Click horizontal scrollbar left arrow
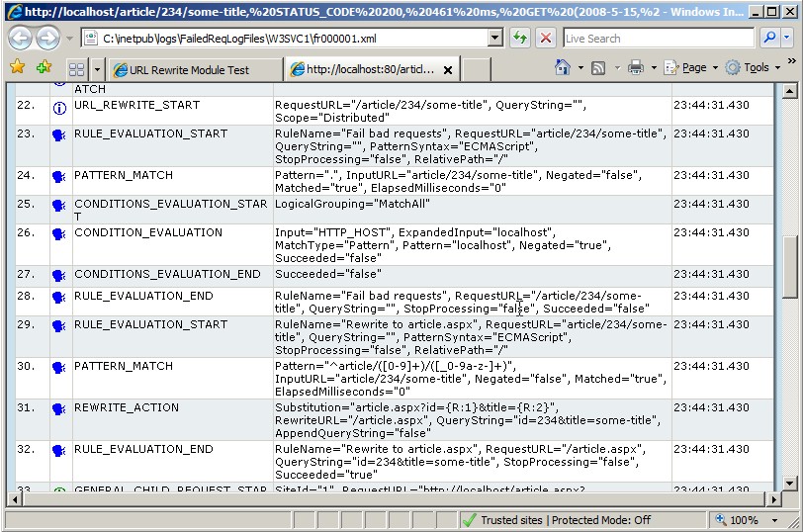803x532 pixels. tap(15, 499)
